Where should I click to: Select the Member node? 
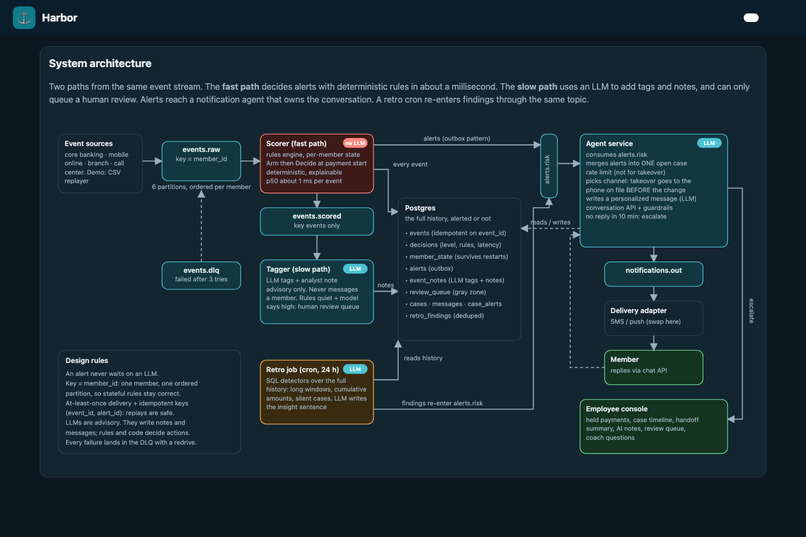(653, 367)
